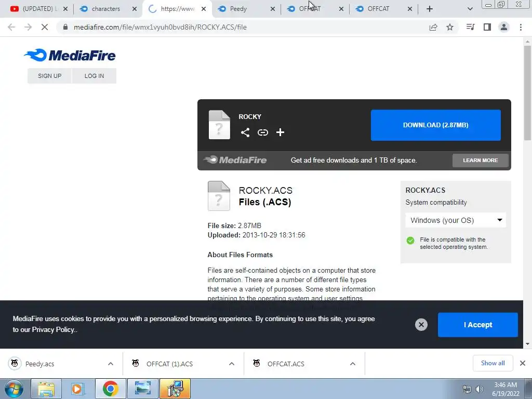Expand the Peedy.acs download options arrow
This screenshot has height=399, width=532.
pyautogui.click(x=111, y=364)
